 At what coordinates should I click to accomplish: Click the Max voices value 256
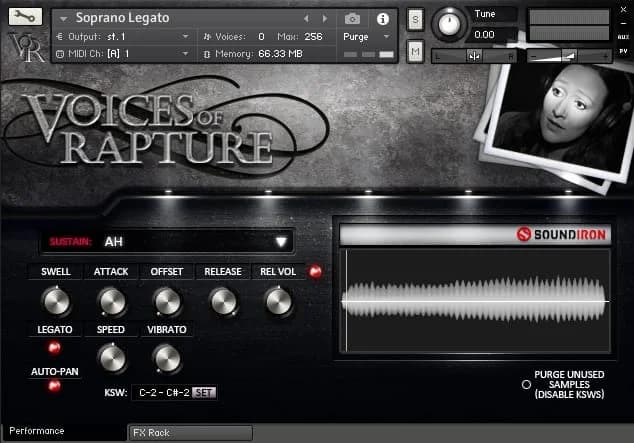(313, 37)
